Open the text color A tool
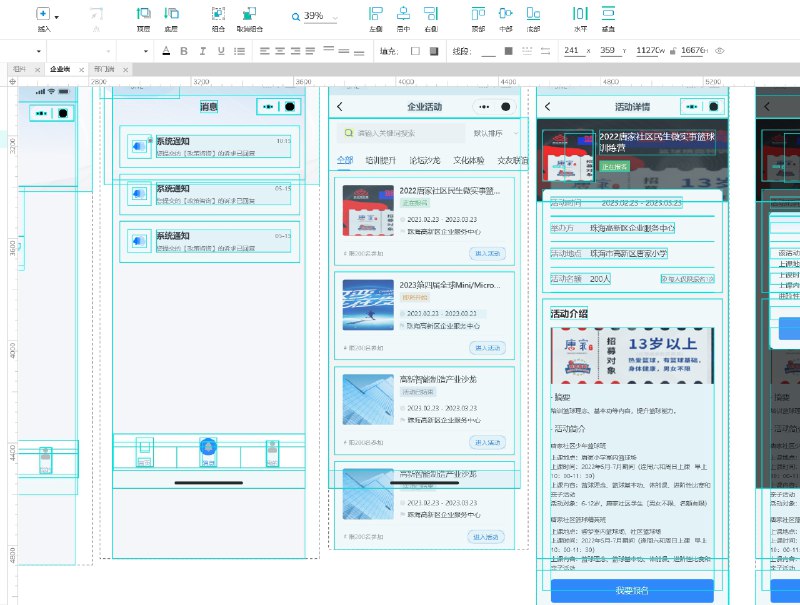This screenshot has height=605, width=800. (x=166, y=51)
